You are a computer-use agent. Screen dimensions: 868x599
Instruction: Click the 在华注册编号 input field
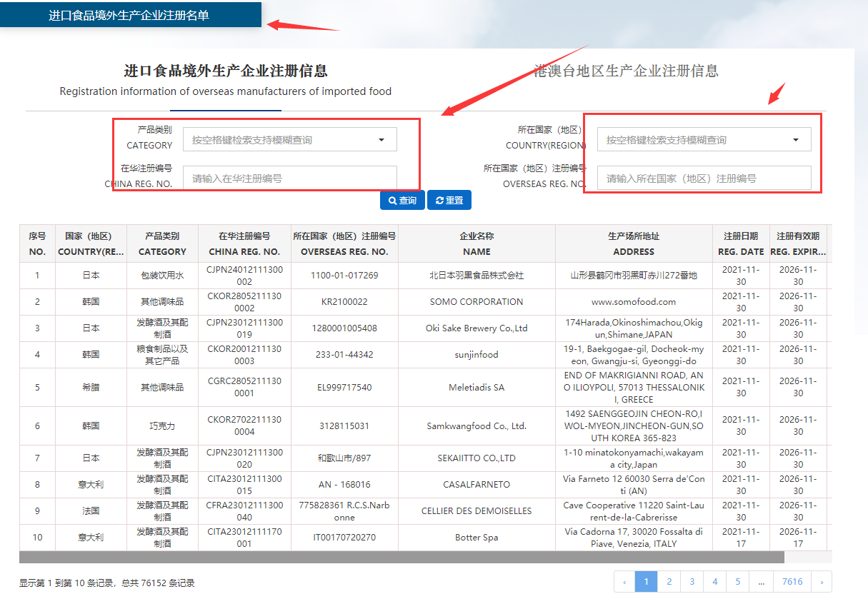click(x=289, y=178)
